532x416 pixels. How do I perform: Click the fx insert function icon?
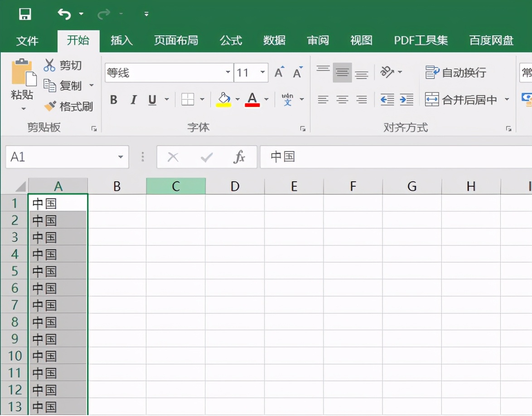239,157
